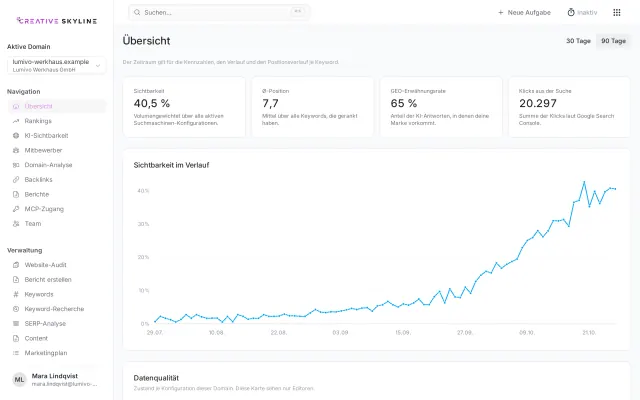
Task: Click the ML user avatar
Action: (x=19, y=380)
